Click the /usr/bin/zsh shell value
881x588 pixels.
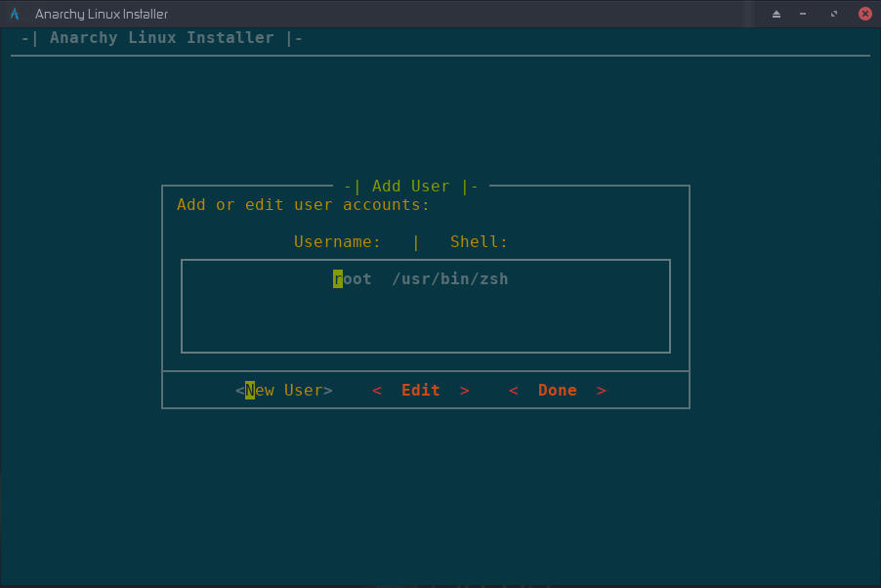450,278
